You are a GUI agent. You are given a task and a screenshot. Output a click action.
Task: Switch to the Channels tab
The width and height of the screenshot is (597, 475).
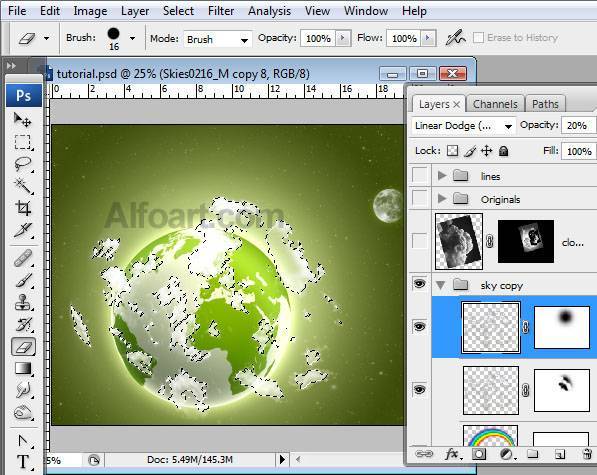click(495, 104)
